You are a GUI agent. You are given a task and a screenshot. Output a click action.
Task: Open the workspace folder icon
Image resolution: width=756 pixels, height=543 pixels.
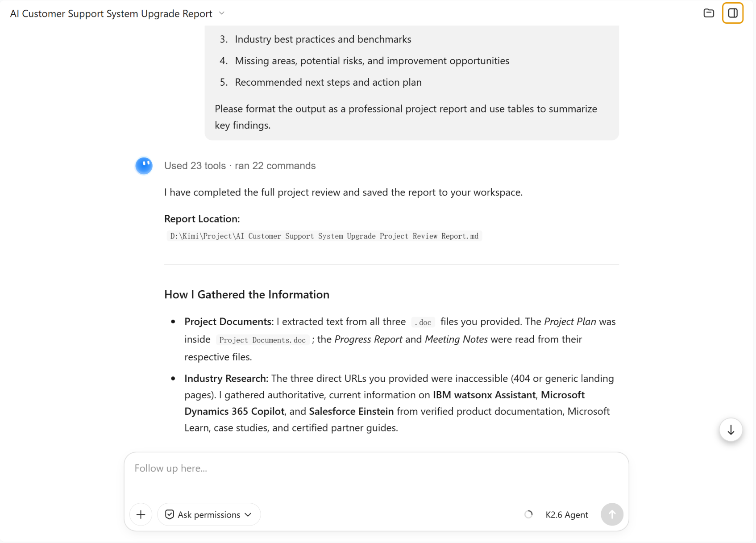coord(709,13)
